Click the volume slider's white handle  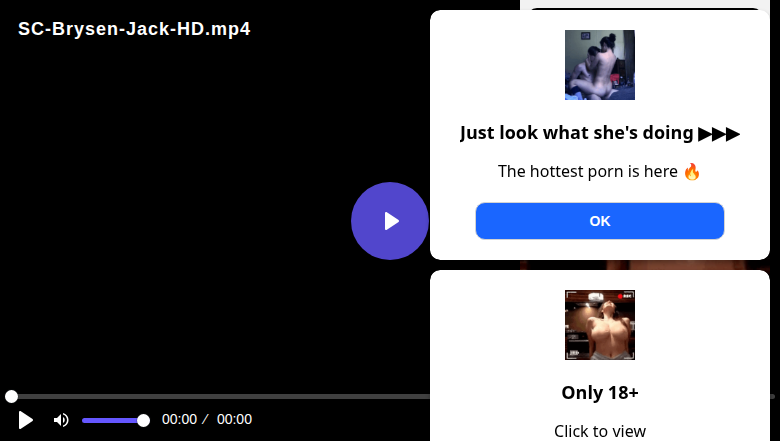tap(143, 420)
